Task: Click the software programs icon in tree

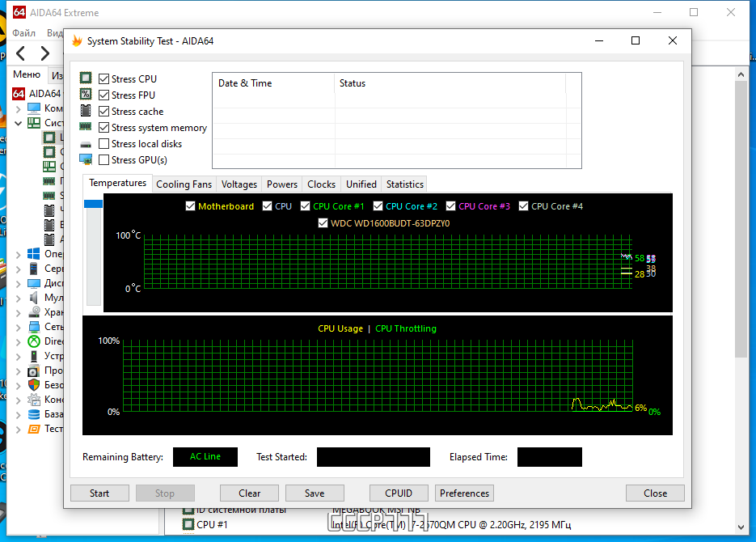Action: [34, 371]
